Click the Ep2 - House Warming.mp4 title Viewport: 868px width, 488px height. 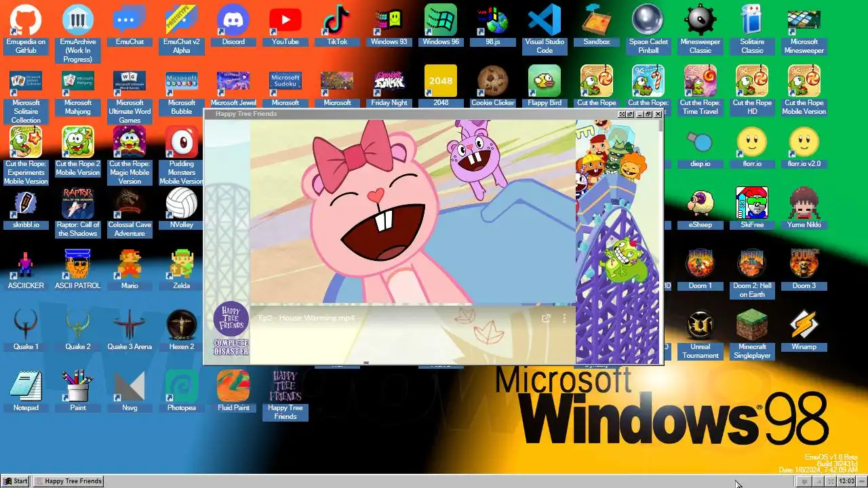click(x=307, y=318)
